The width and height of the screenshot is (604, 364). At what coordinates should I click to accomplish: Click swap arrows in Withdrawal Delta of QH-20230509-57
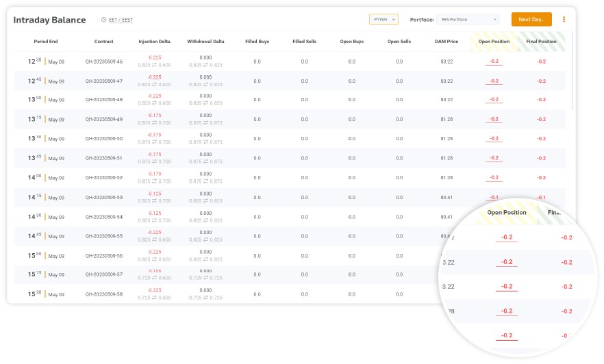(205, 278)
